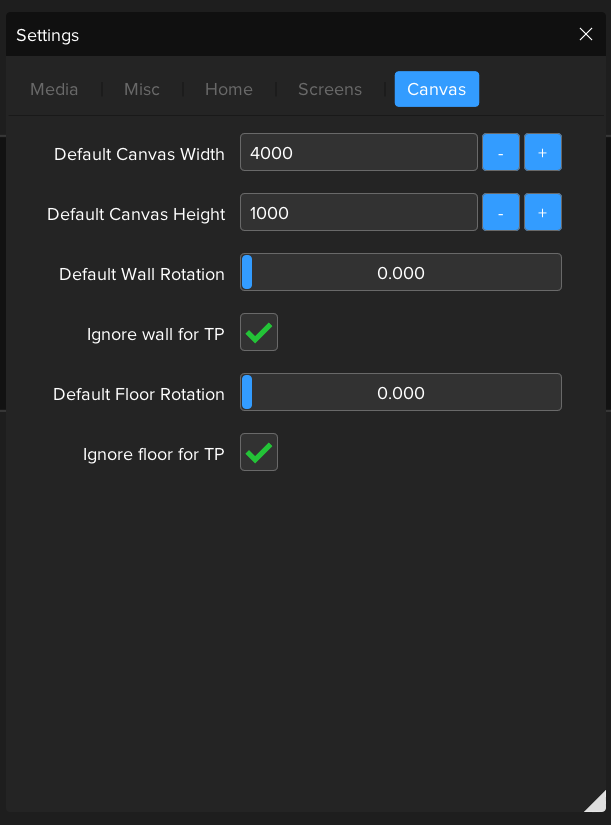Select the Screens tab
The width and height of the screenshot is (611, 825).
click(x=330, y=89)
